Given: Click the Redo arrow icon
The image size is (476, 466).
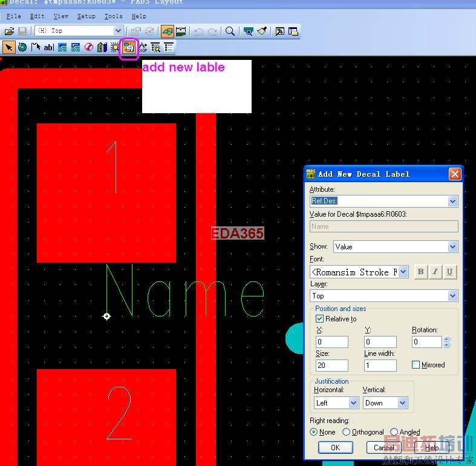Looking at the screenshot, I should point(212,31).
